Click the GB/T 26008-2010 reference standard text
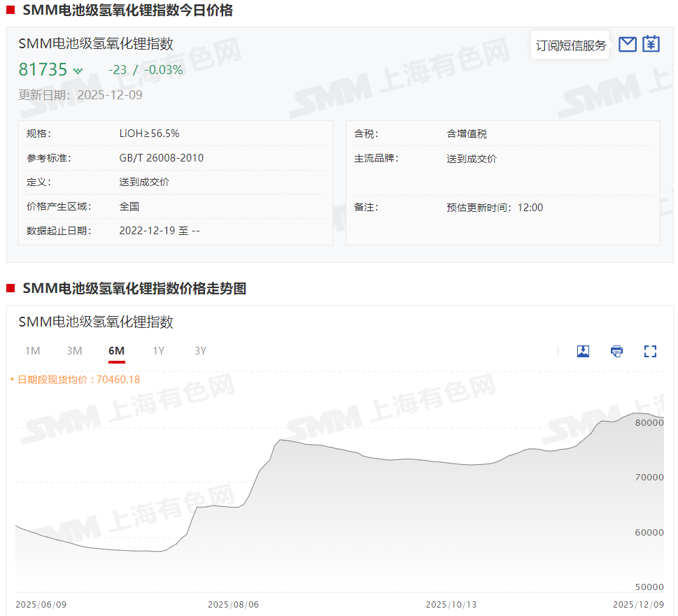This screenshot has height=616, width=678. click(162, 158)
